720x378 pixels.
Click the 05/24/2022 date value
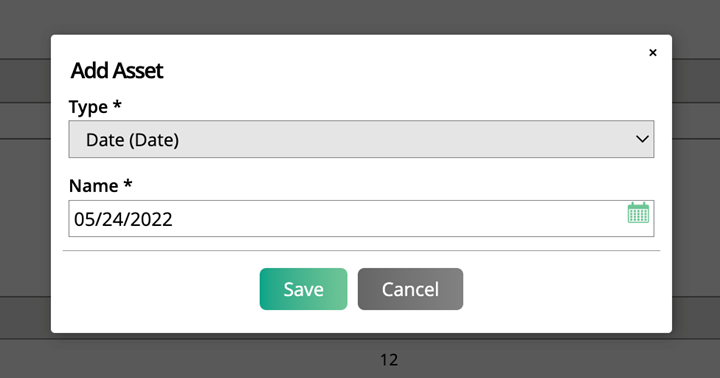[123, 220]
